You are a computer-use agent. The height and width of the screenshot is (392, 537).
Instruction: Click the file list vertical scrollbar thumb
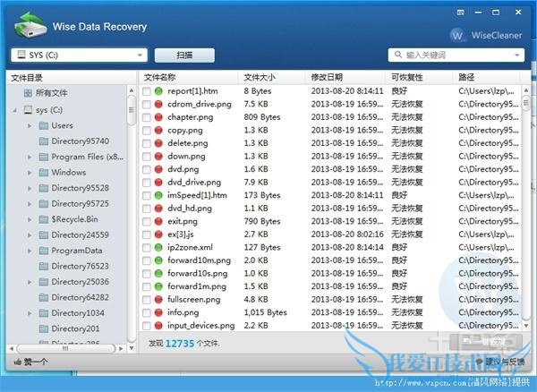[x=526, y=104]
